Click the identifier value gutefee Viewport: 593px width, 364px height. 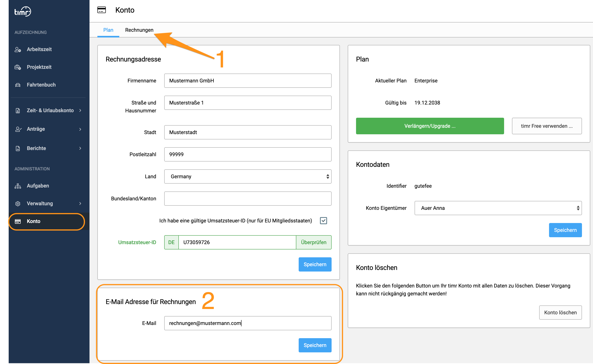[423, 186]
